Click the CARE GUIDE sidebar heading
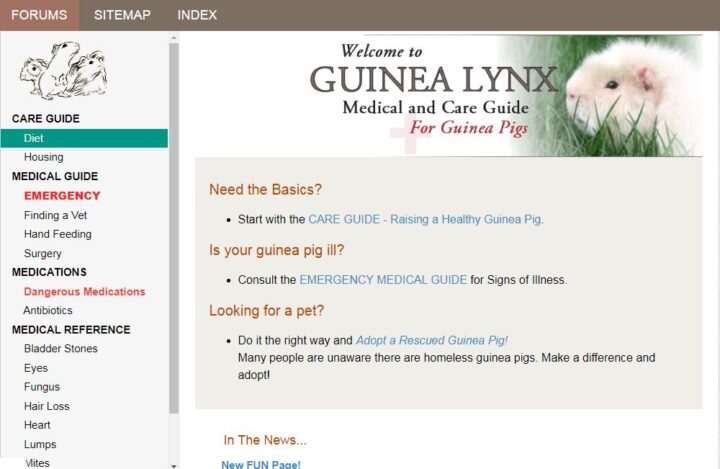This screenshot has width=720, height=469. click(x=46, y=119)
